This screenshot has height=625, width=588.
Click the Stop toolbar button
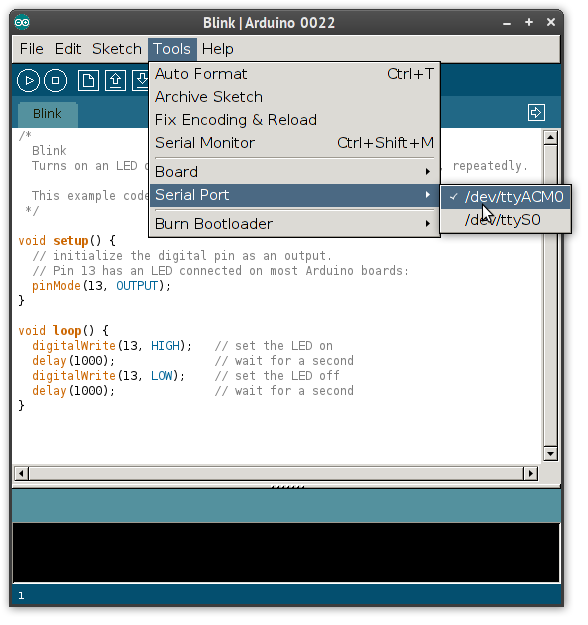tap(55, 81)
